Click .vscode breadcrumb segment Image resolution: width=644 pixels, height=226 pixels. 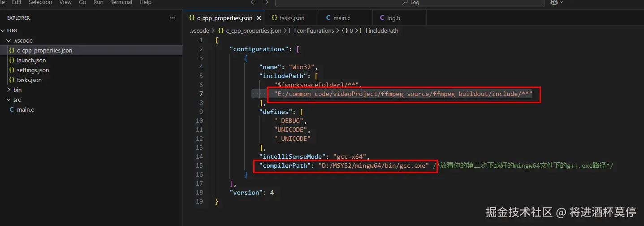pyautogui.click(x=199, y=30)
